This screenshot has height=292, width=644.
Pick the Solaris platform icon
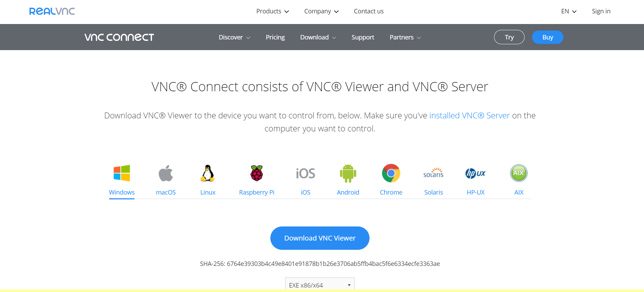(433, 173)
